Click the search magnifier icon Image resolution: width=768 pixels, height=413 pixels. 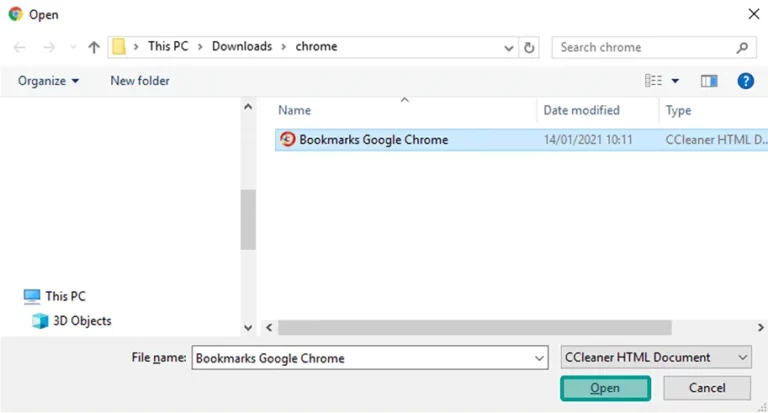742,48
